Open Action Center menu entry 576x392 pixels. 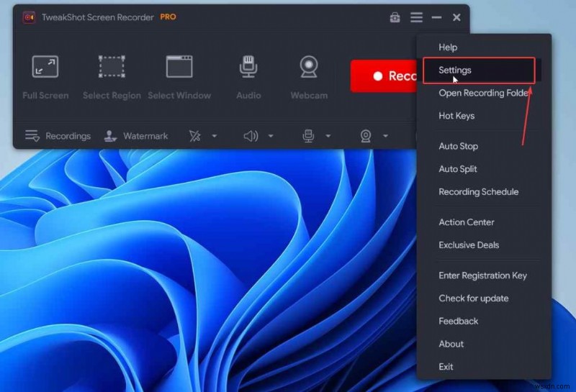(466, 222)
